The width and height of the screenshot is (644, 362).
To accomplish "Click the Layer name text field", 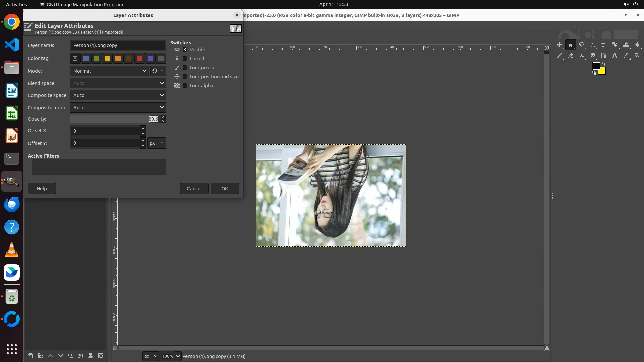I will [x=118, y=45].
